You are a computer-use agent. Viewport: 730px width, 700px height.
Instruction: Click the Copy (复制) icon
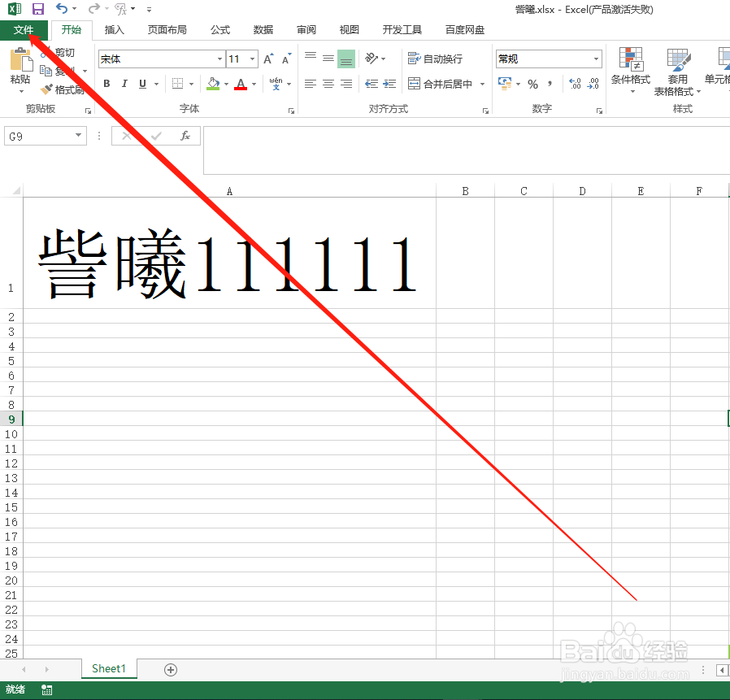(49, 71)
